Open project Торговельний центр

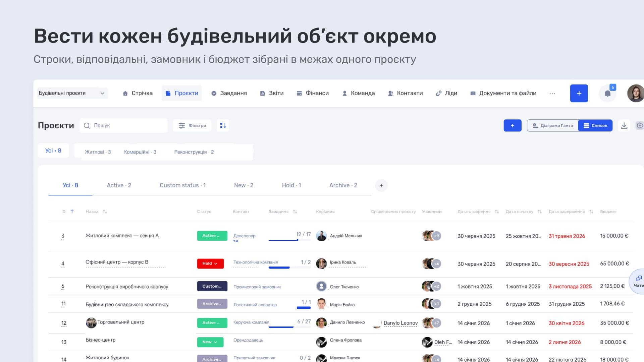pyautogui.click(x=121, y=322)
